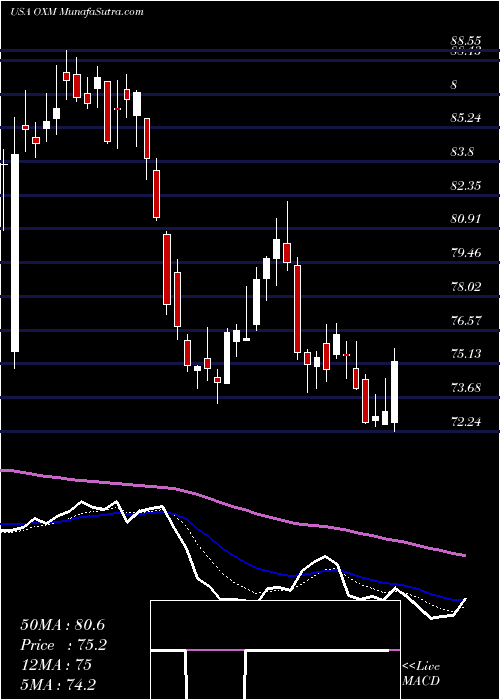Viewport: 500px width, 700px height.
Task: Click the 76.57 price level label
Action: [x=466, y=321]
